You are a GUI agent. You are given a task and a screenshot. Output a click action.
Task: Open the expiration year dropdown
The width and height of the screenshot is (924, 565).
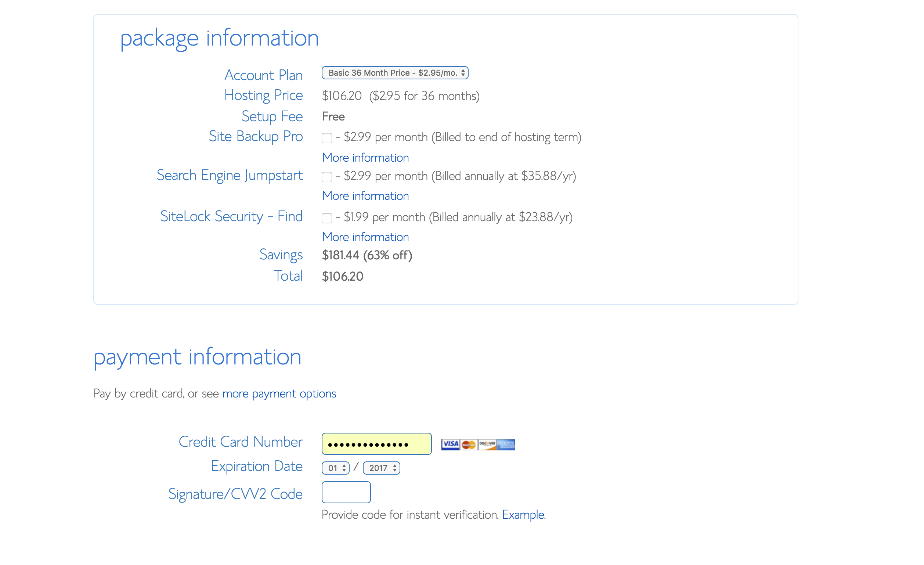[x=381, y=468]
